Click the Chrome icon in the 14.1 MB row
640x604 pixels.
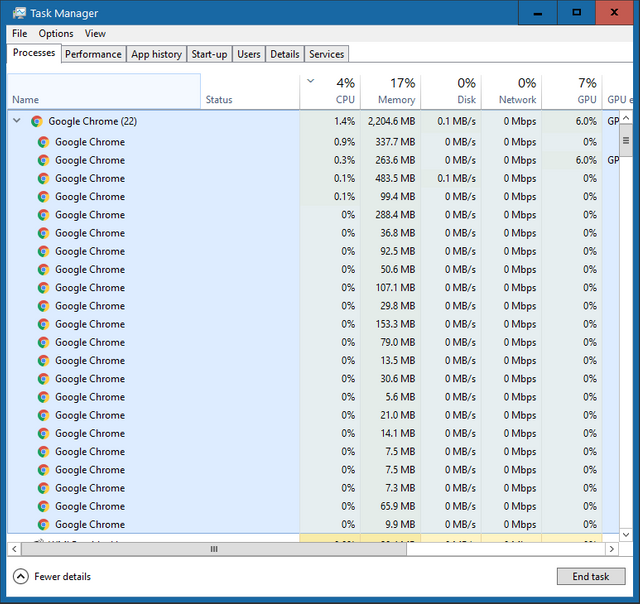point(43,433)
